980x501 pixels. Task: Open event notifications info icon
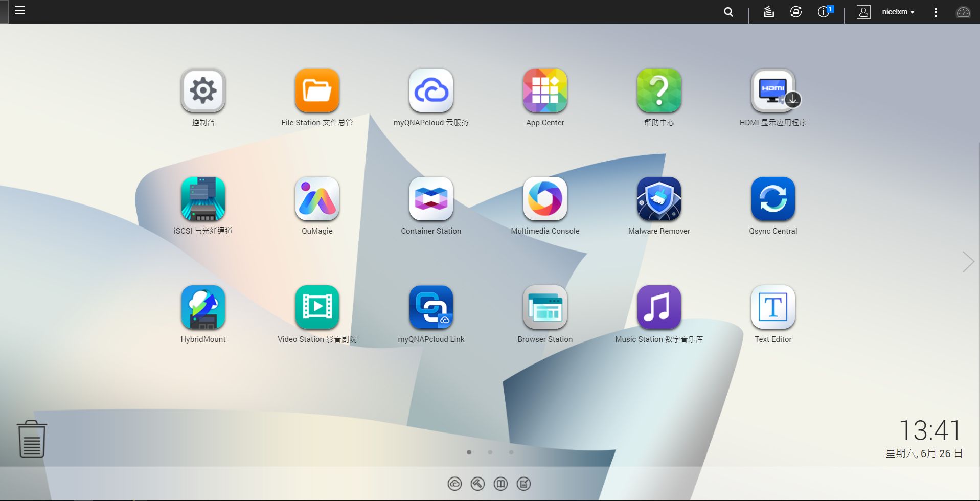click(x=825, y=11)
